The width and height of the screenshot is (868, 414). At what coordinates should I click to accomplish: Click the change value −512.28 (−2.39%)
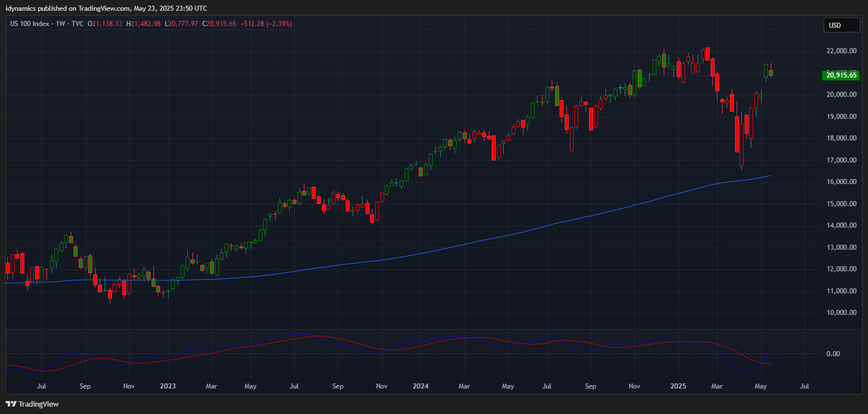[x=266, y=24]
